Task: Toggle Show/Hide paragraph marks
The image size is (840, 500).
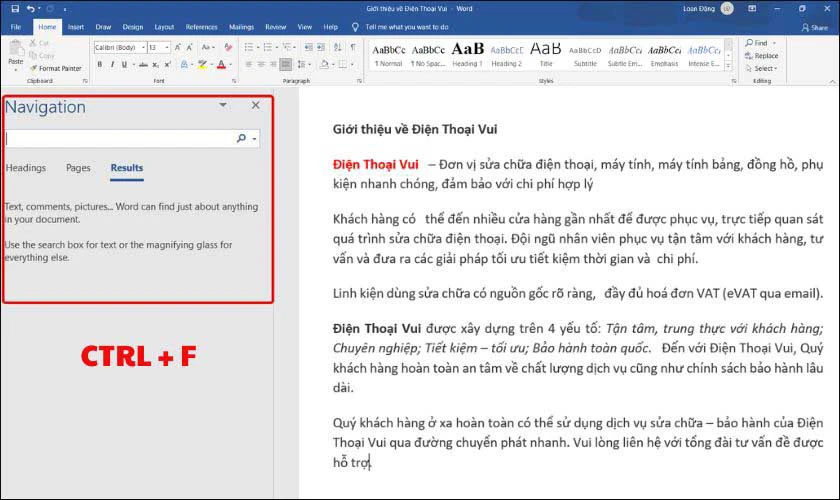Action: pos(353,48)
